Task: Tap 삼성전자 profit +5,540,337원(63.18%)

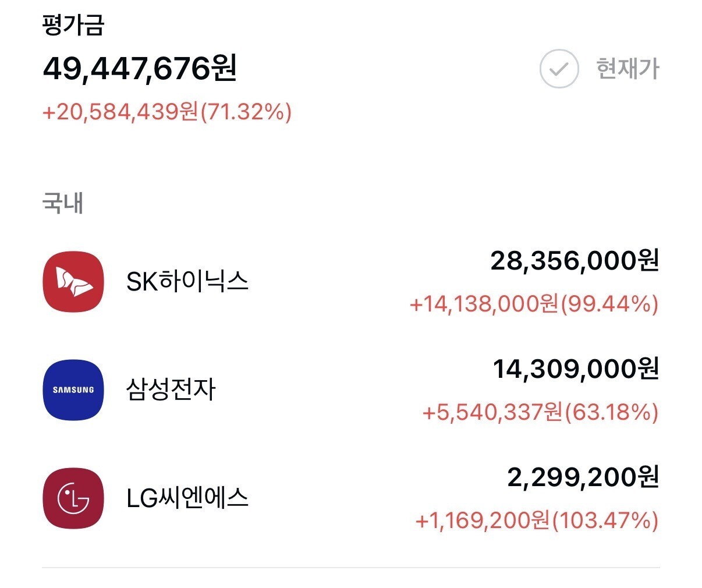Action: (540, 412)
